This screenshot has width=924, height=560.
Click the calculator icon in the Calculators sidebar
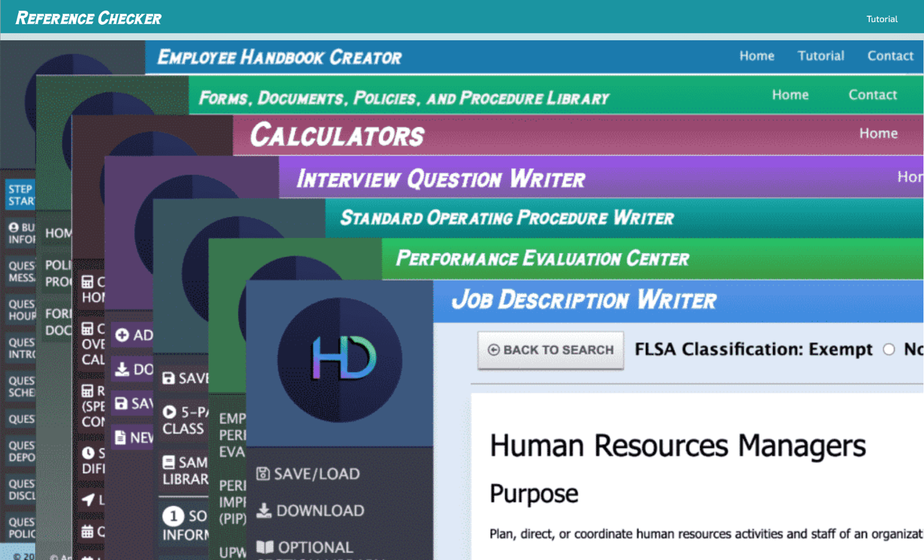click(87, 282)
